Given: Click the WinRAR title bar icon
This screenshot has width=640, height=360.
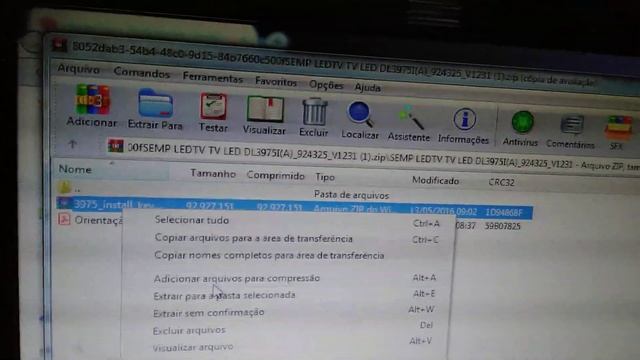Looking at the screenshot, I should click(60, 45).
